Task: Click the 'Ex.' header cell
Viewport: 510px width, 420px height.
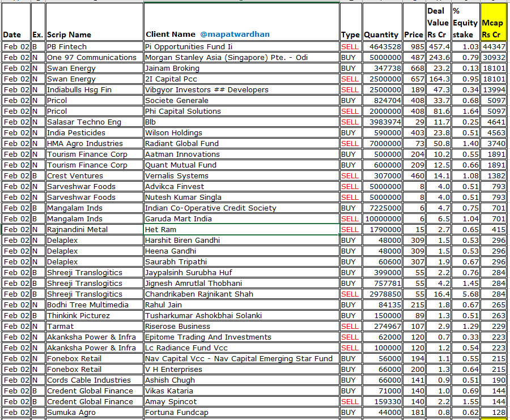Action: point(38,22)
